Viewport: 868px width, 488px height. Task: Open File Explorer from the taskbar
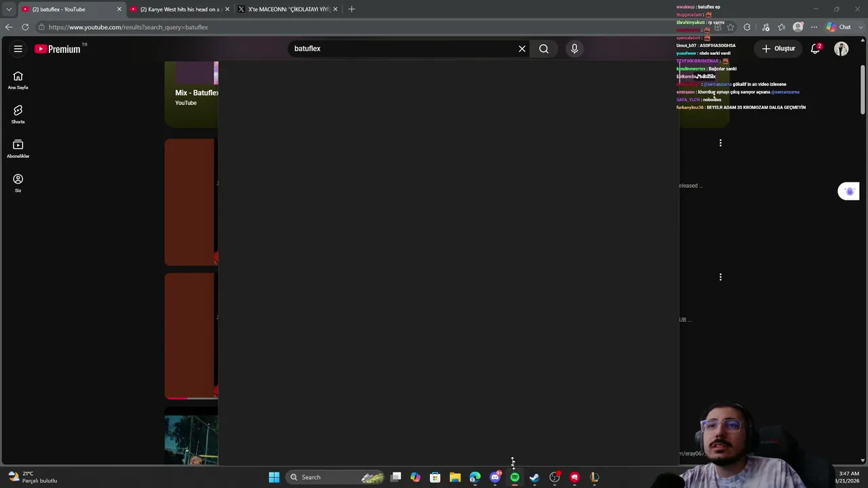(x=455, y=477)
